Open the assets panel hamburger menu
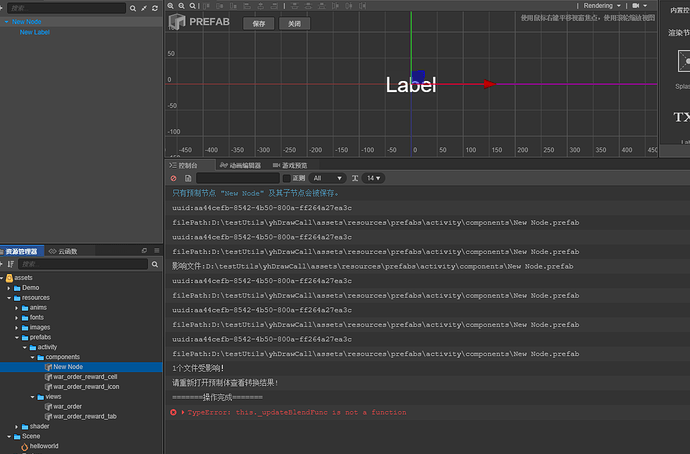 tap(157, 250)
